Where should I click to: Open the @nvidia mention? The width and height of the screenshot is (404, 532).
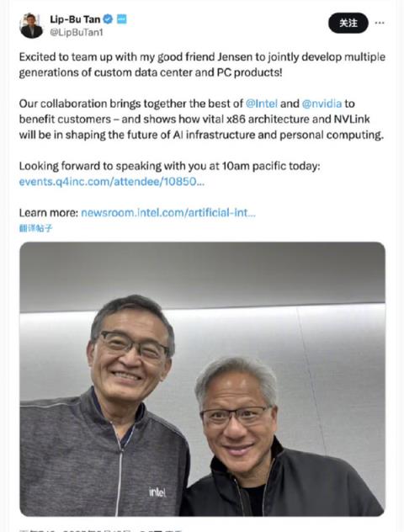(x=322, y=104)
